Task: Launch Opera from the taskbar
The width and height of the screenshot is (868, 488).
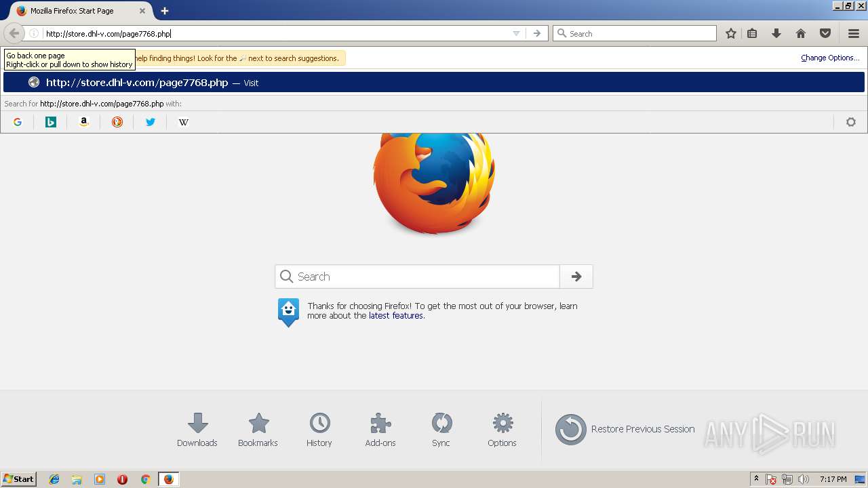Action: pyautogui.click(x=123, y=479)
